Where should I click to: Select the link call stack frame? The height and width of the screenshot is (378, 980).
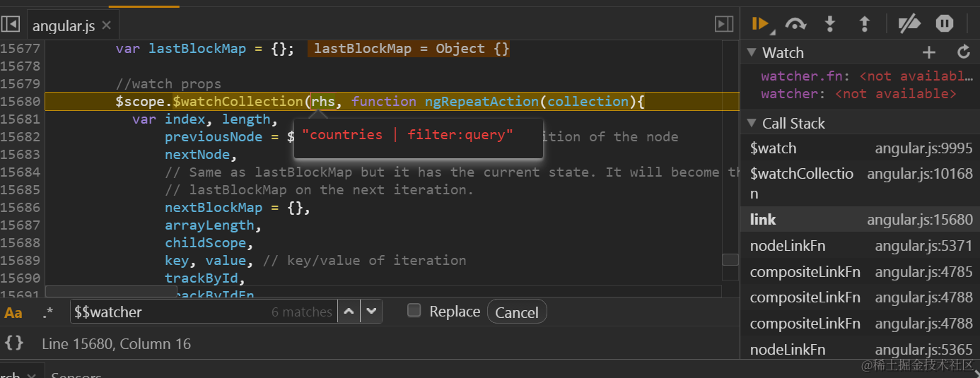click(x=860, y=220)
